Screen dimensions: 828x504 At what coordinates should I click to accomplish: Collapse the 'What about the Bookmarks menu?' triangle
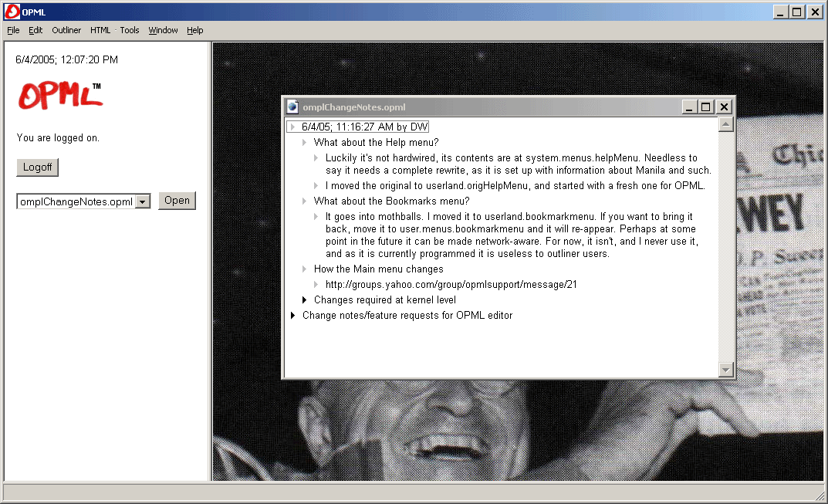(x=305, y=201)
